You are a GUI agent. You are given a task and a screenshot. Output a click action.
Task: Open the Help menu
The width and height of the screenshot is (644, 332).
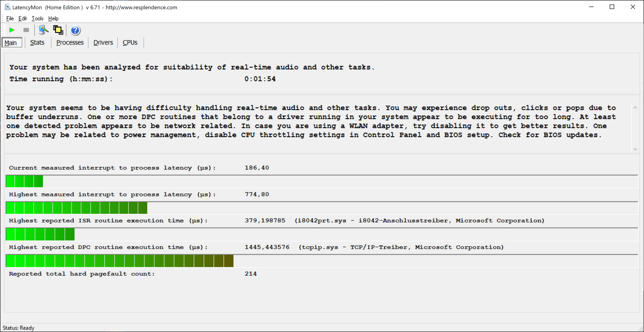[x=53, y=18]
